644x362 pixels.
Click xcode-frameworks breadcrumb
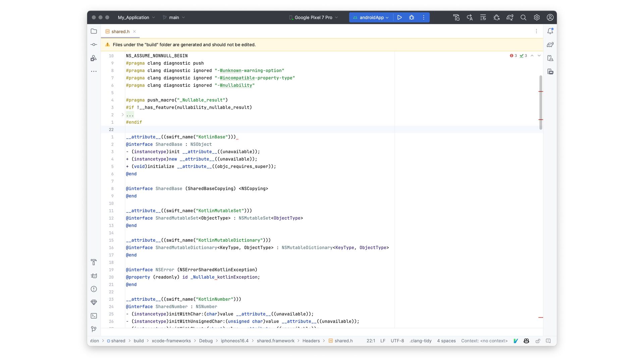pos(171,341)
